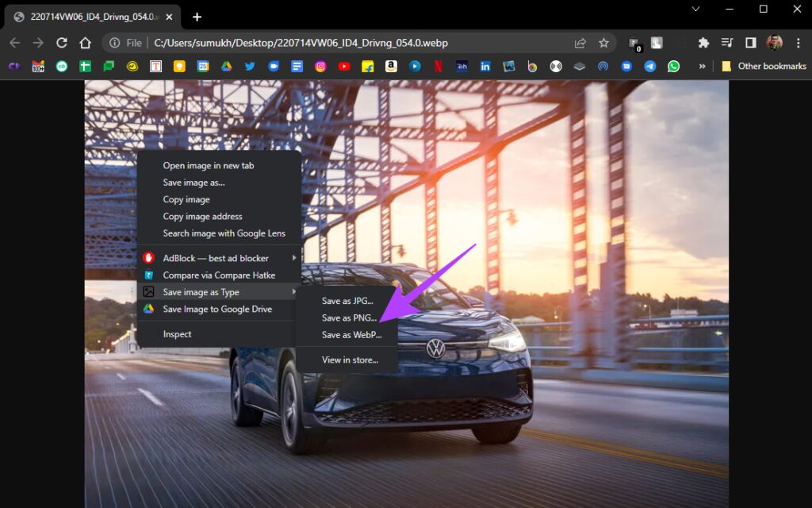This screenshot has width=812, height=508.
Task: Toggle the browser side panel
Action: (750, 43)
